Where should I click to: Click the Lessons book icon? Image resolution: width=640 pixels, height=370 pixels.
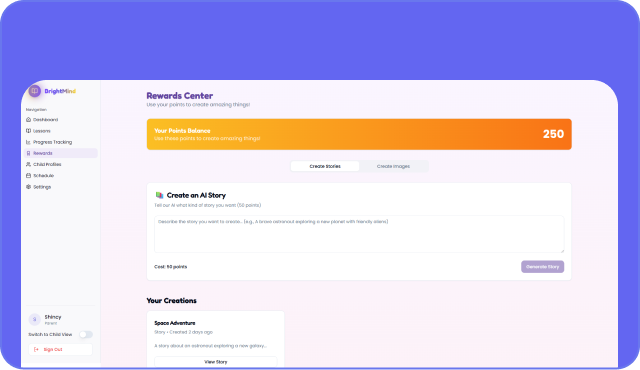28,131
